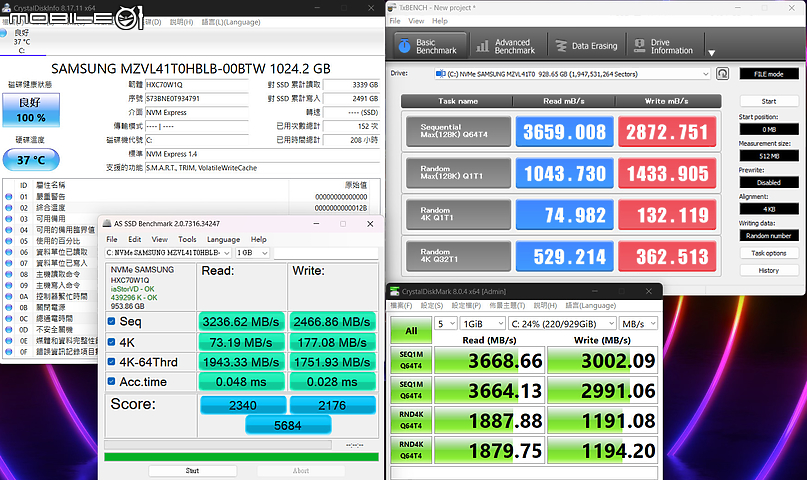Open TxBENCH Help menu
This screenshot has width=807, height=480.
440,21
